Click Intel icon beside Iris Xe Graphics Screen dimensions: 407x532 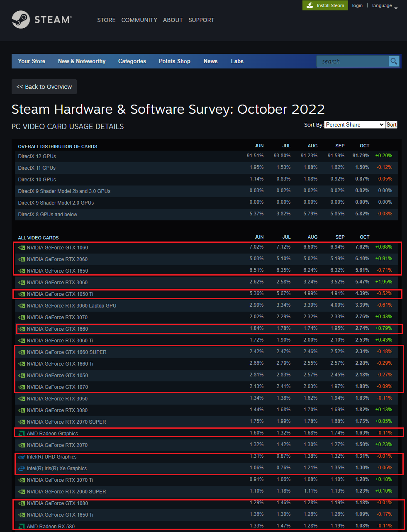pyautogui.click(x=22, y=469)
